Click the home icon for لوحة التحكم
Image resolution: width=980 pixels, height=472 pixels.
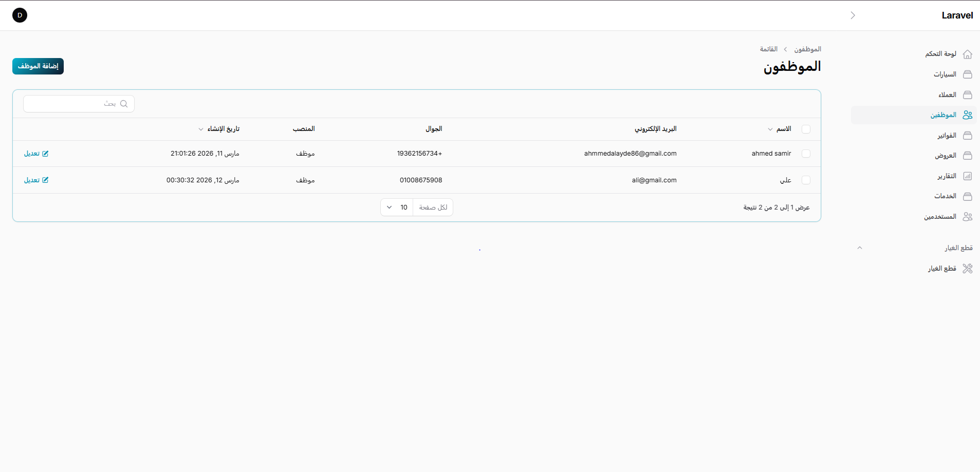(967, 54)
